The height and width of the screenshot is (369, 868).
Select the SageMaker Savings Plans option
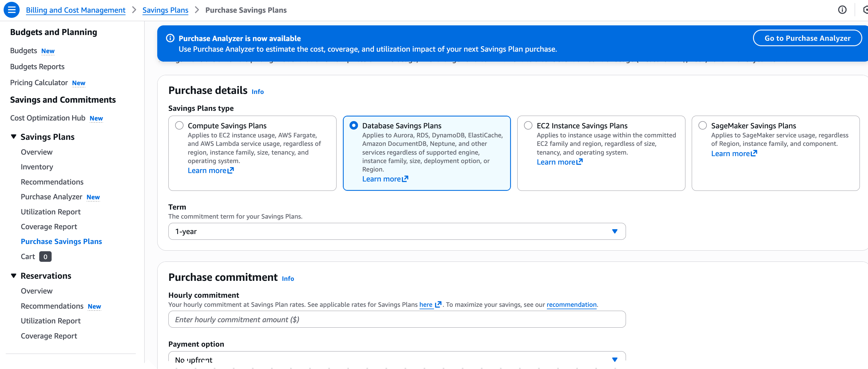click(702, 125)
